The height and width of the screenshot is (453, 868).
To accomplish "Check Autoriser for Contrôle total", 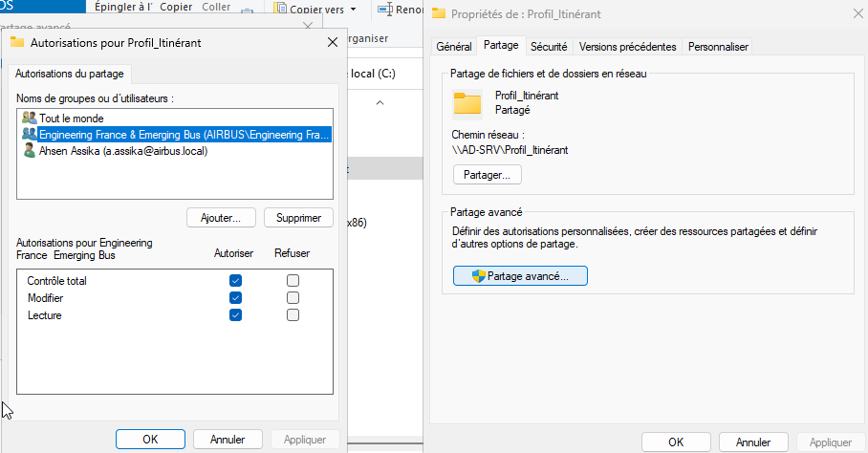I will pyautogui.click(x=235, y=280).
